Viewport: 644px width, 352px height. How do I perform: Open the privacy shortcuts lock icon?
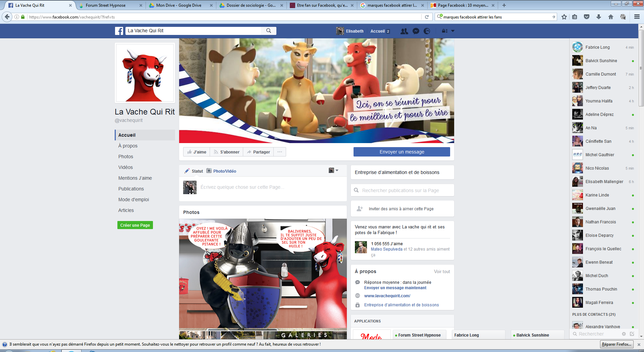coord(444,31)
